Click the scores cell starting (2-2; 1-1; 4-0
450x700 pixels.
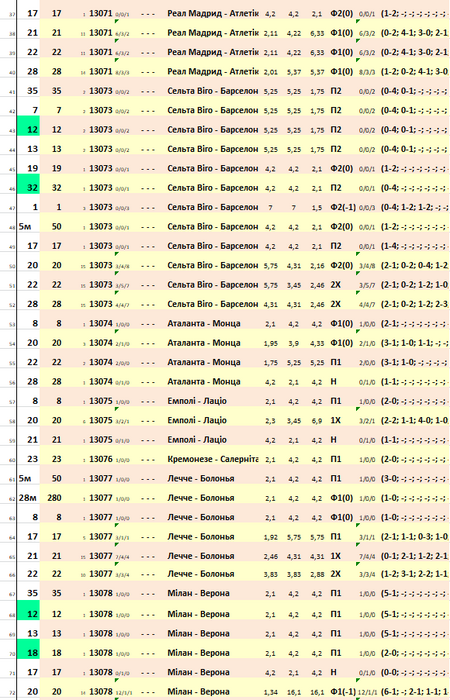tap(415, 420)
